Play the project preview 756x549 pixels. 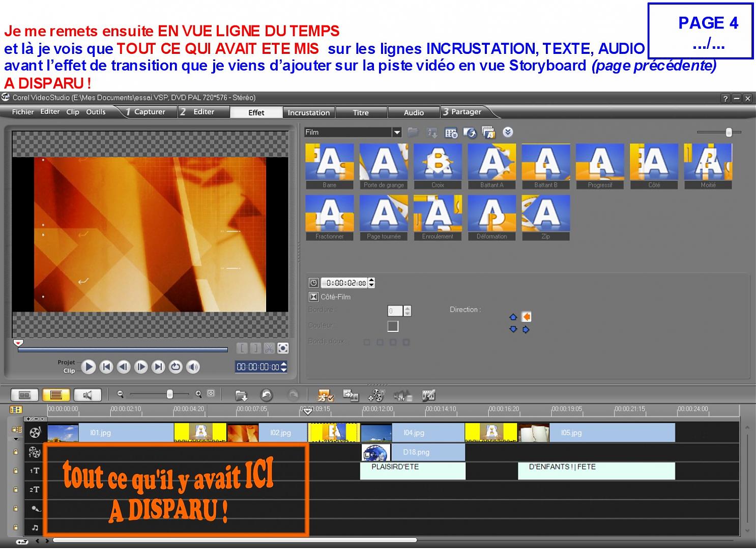(x=89, y=367)
